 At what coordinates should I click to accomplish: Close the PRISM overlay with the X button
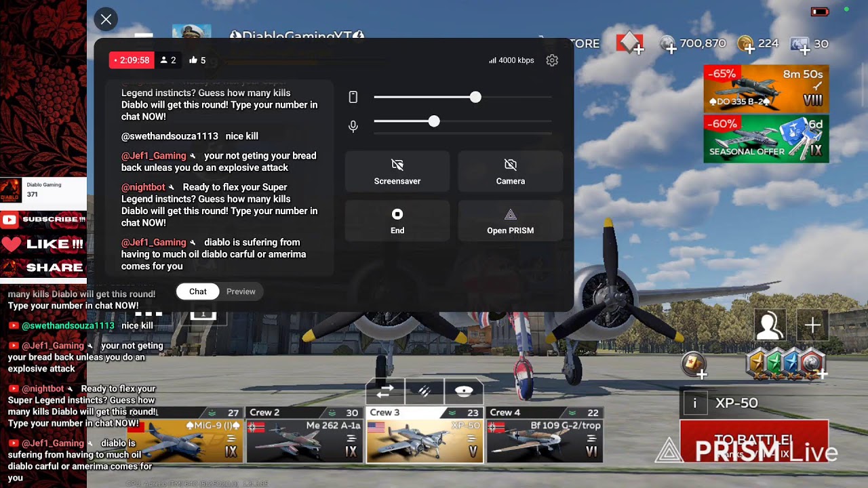coord(106,20)
